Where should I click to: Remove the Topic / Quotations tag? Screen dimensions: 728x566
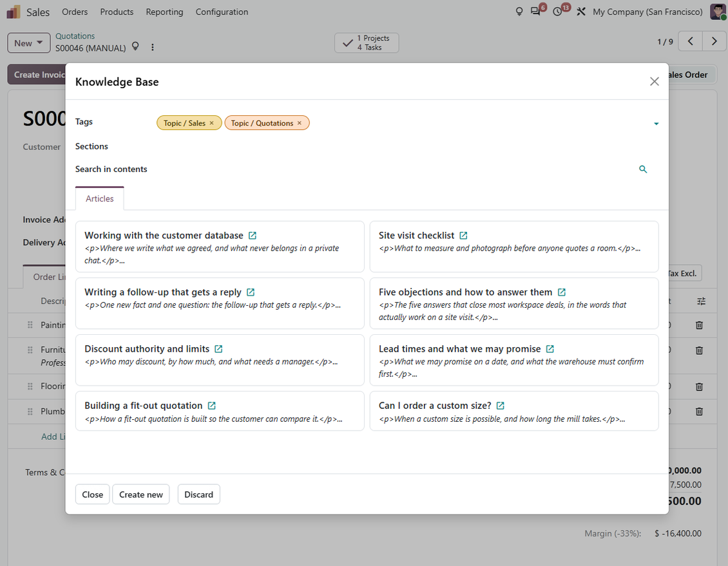(x=300, y=123)
